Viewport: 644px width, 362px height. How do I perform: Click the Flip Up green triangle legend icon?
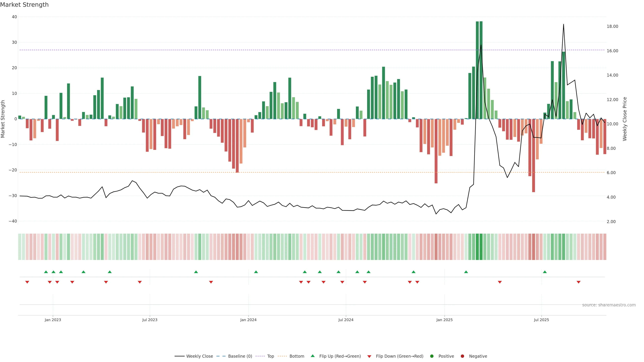point(312,356)
